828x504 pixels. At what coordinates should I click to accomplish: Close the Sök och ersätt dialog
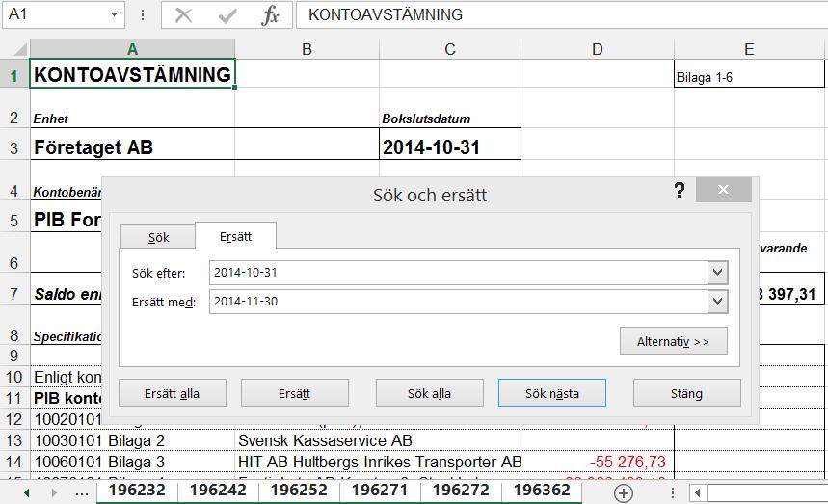724,190
